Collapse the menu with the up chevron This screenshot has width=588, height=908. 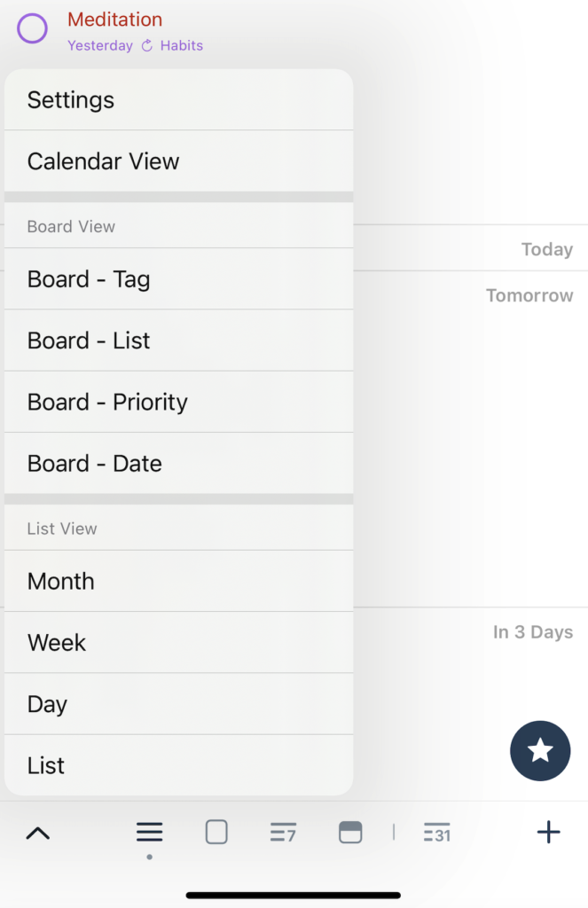coord(38,833)
